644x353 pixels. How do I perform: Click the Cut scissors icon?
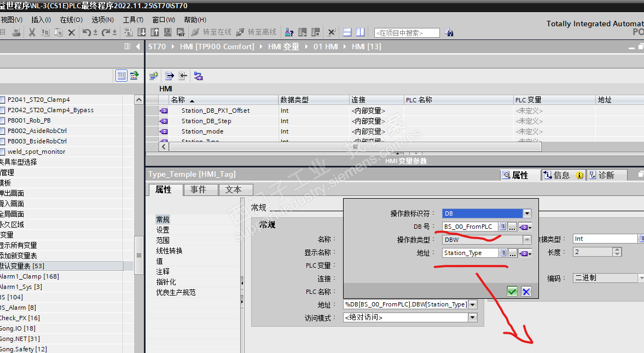pos(32,32)
